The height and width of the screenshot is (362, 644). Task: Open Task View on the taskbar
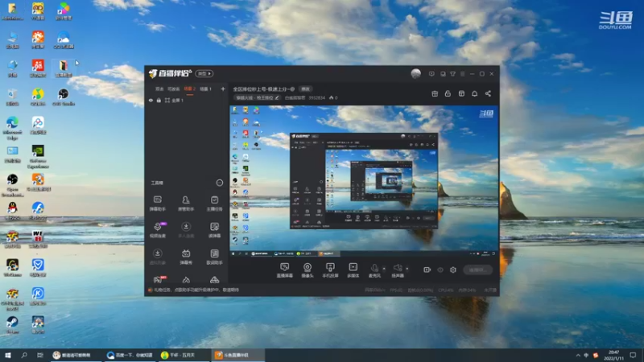[x=39, y=355]
